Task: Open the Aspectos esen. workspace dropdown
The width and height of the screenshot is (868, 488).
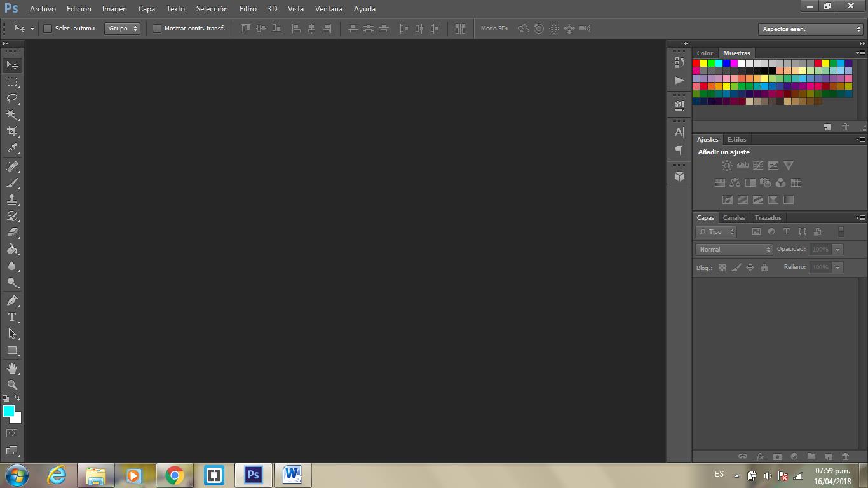Action: click(x=810, y=29)
